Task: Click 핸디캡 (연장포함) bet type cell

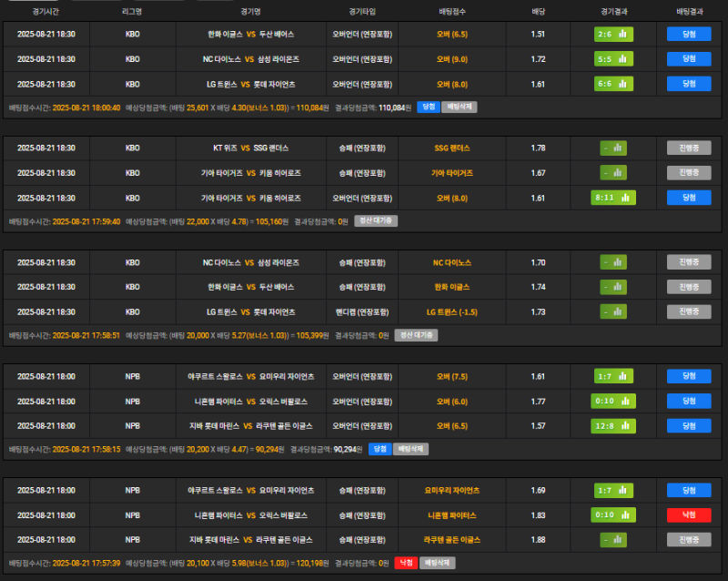Action: [x=362, y=311]
